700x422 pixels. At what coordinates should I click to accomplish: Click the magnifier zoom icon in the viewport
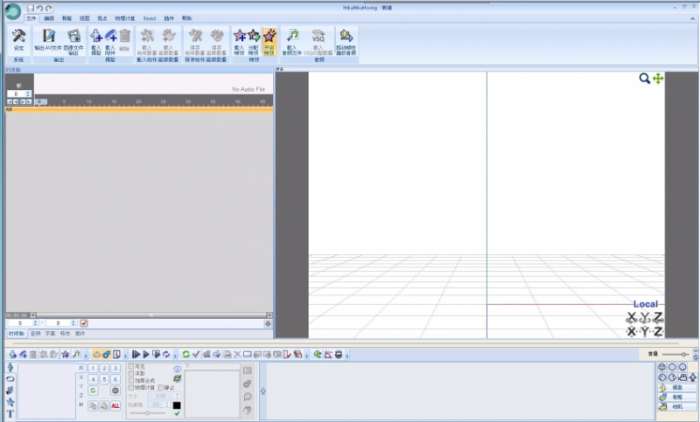645,78
